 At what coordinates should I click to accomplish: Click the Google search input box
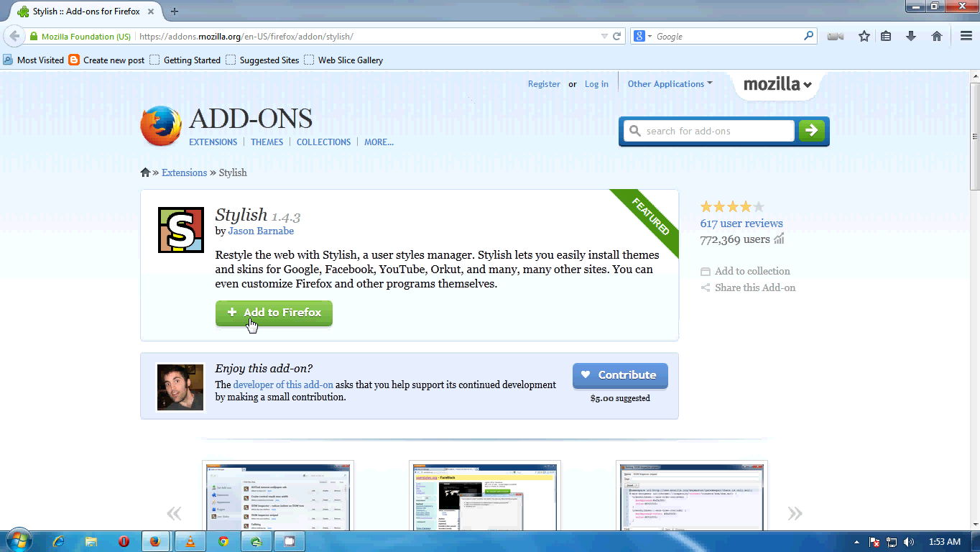click(x=727, y=36)
